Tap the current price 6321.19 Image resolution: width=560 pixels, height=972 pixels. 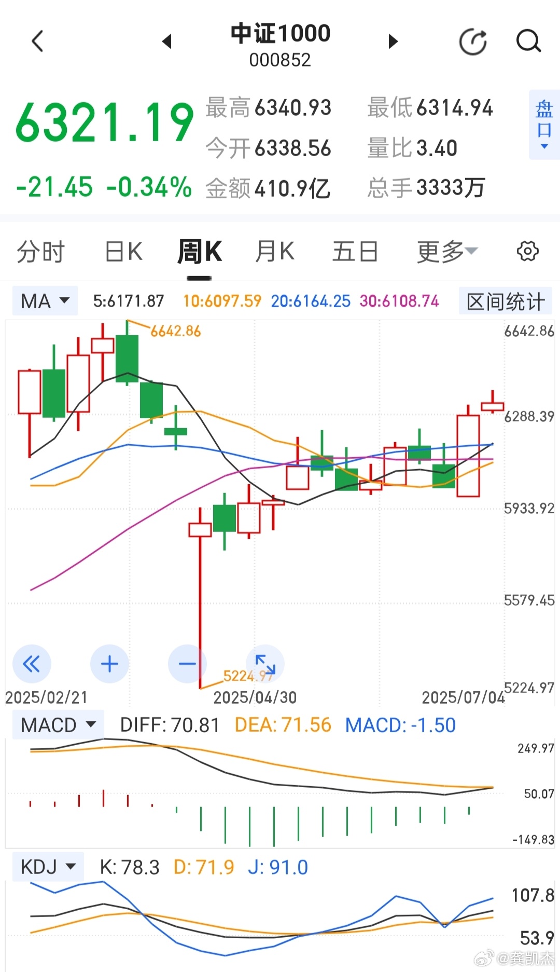click(105, 122)
